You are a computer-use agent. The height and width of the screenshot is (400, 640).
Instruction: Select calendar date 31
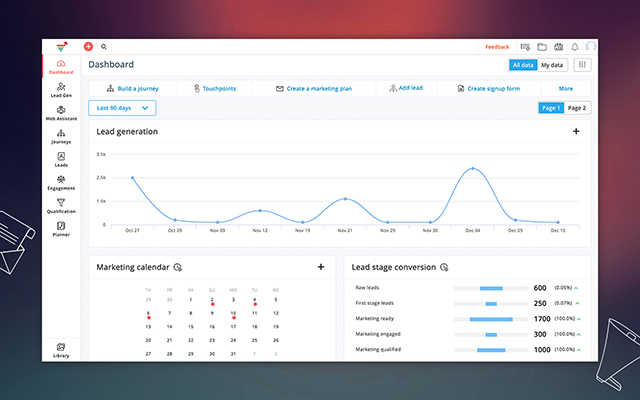point(233,353)
